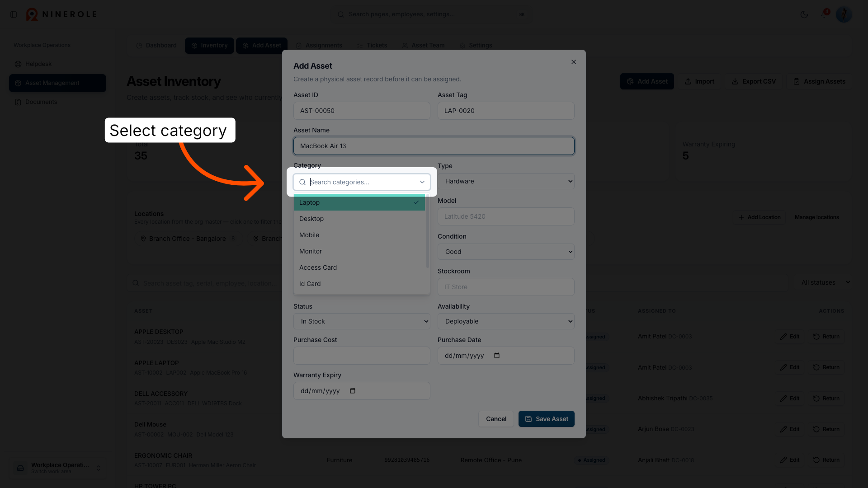The image size is (868, 488).
Task: Click Export CSV in the toolbar
Action: [754, 81]
